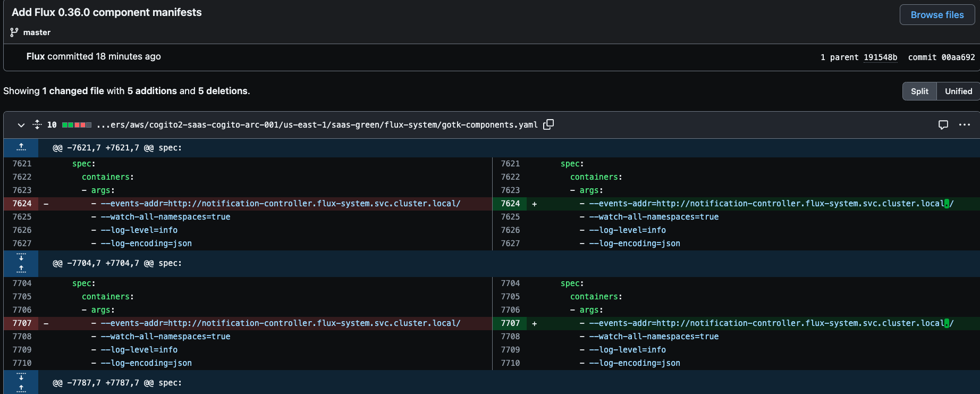
Task: Click the diff line count 10
Action: click(x=52, y=125)
